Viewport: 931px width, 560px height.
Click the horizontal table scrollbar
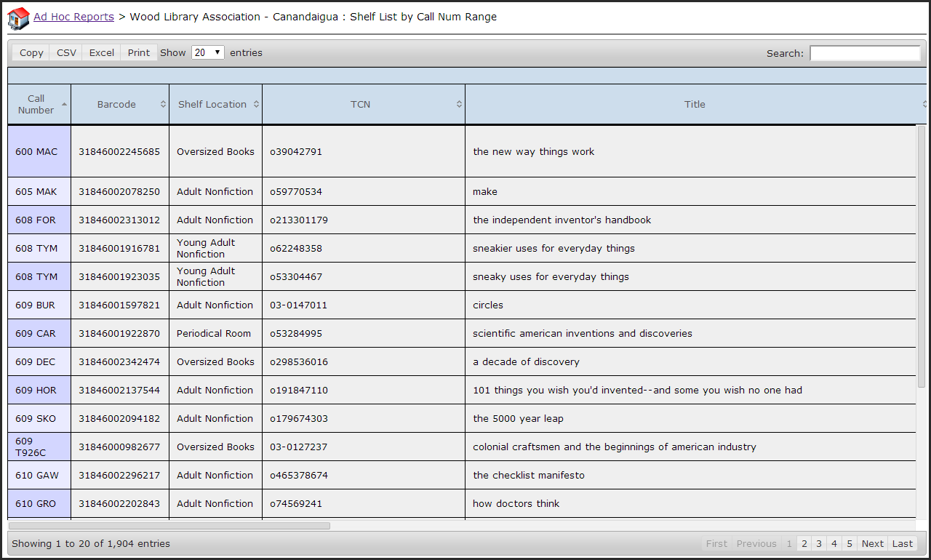[x=169, y=525]
